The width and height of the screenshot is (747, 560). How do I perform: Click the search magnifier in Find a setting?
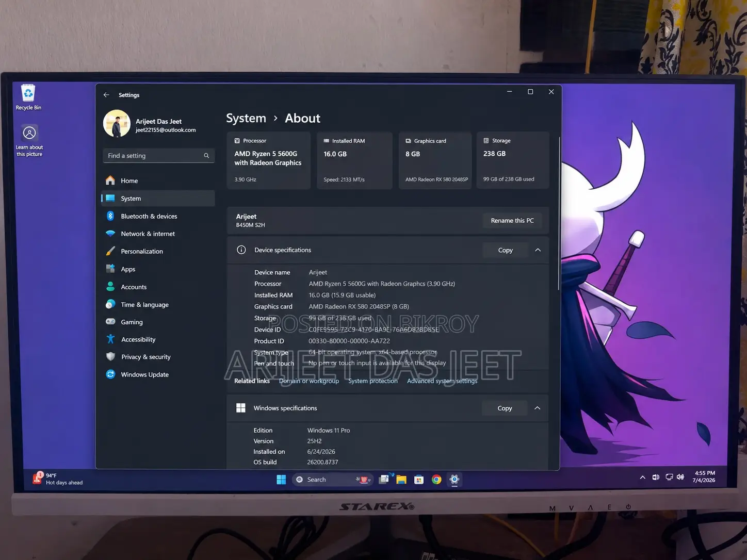[206, 156]
